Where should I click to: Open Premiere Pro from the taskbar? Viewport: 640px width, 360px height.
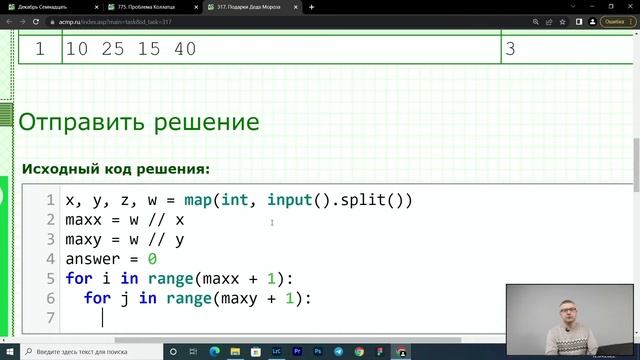[297, 351]
